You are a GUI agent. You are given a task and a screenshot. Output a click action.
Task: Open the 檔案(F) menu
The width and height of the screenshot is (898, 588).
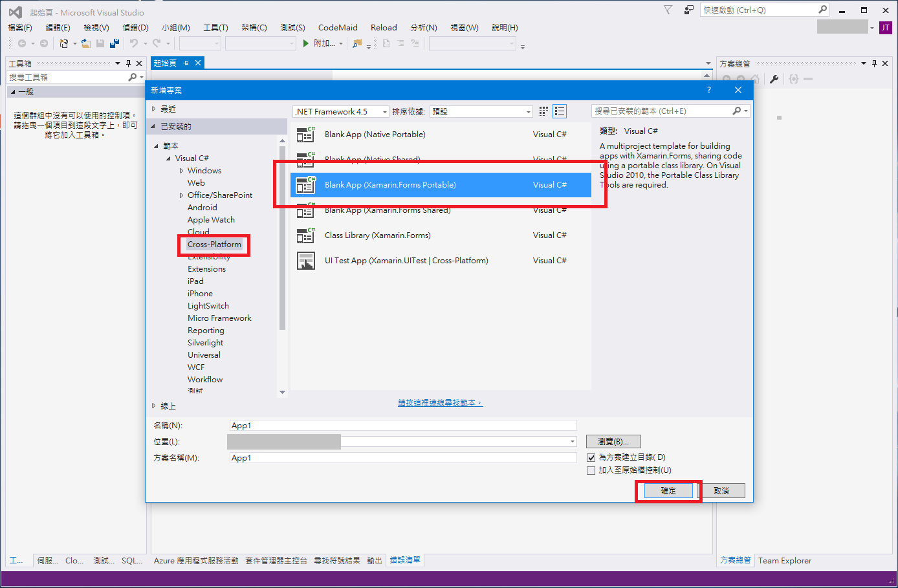click(20, 27)
